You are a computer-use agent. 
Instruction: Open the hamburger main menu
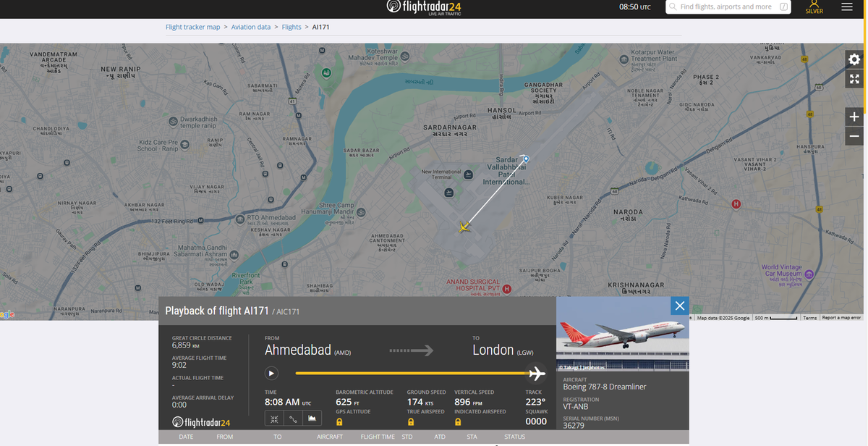847,7
